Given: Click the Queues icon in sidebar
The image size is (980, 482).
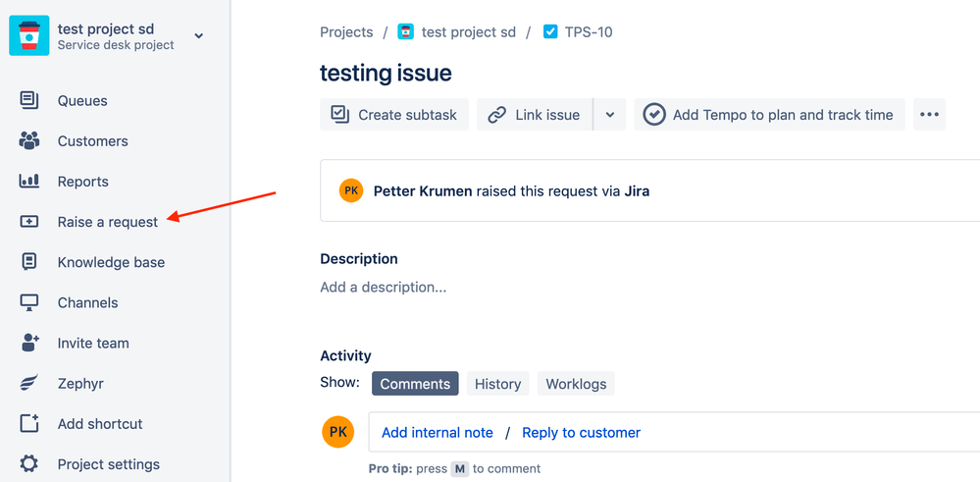Looking at the screenshot, I should tap(29, 100).
